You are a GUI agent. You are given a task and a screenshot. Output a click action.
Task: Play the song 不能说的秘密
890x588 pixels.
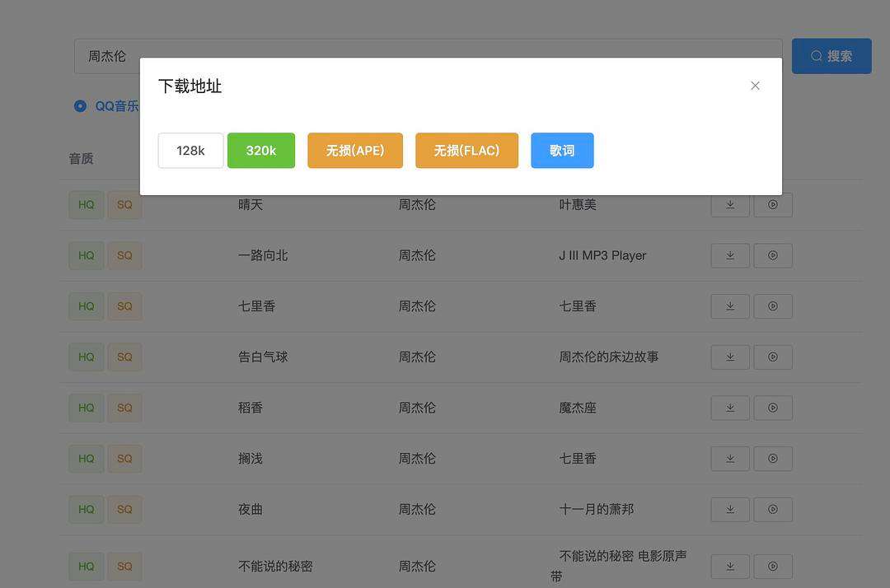click(x=773, y=567)
